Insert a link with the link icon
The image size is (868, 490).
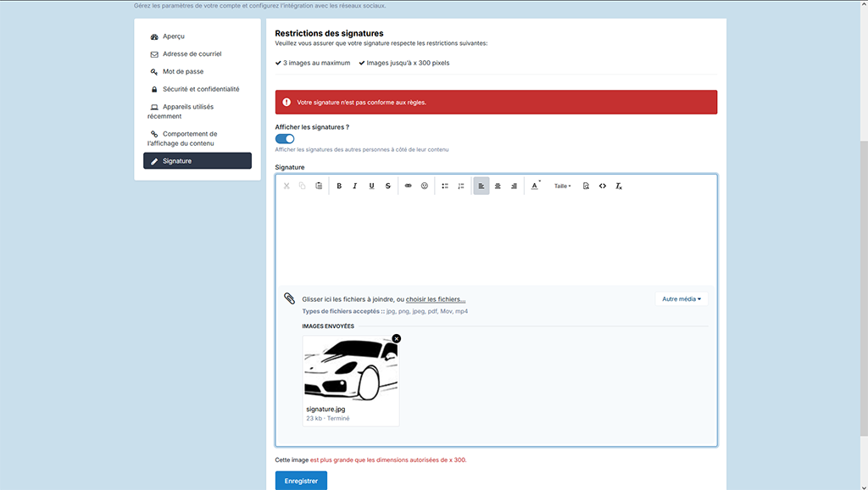click(408, 186)
